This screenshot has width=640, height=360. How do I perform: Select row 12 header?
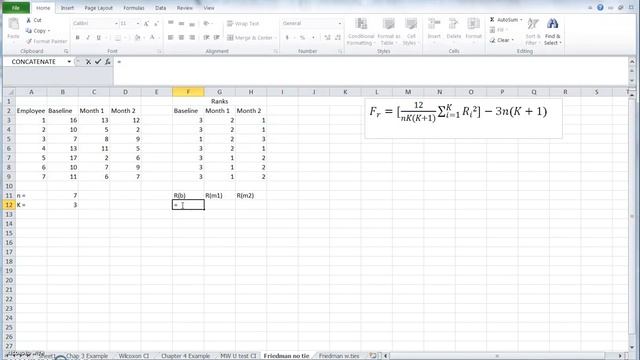click(9, 205)
